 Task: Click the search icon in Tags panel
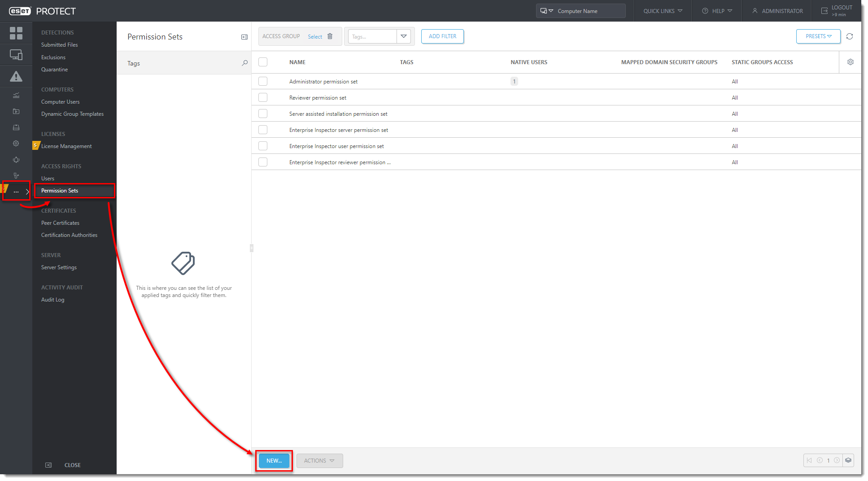(244, 63)
